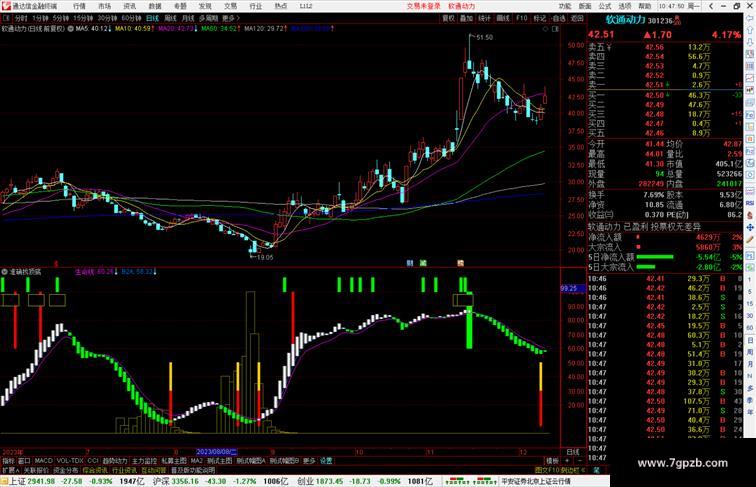Select the 周线 weekly period
Viewport: 756px width, 487px height.
[170, 18]
